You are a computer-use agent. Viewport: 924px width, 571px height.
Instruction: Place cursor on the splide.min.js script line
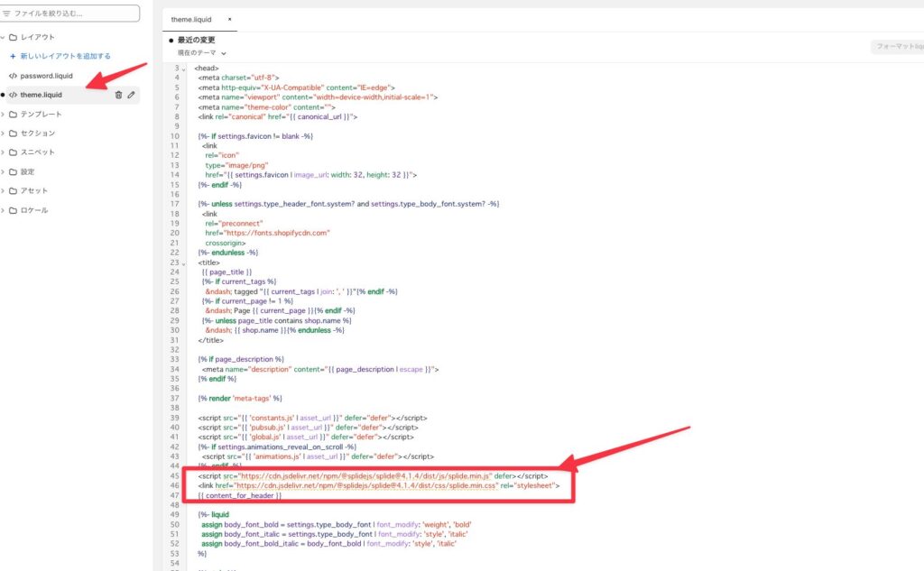373,475
